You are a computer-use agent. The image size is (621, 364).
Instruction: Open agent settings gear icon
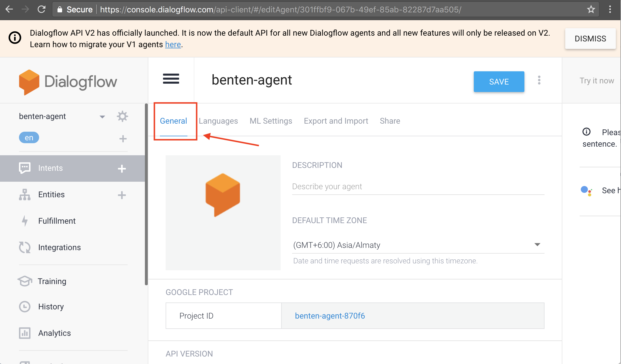point(122,116)
